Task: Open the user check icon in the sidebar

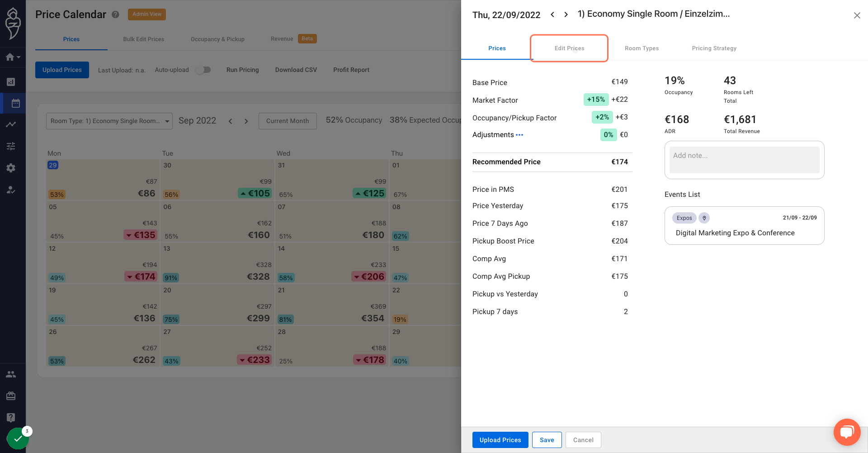Action: click(x=11, y=190)
